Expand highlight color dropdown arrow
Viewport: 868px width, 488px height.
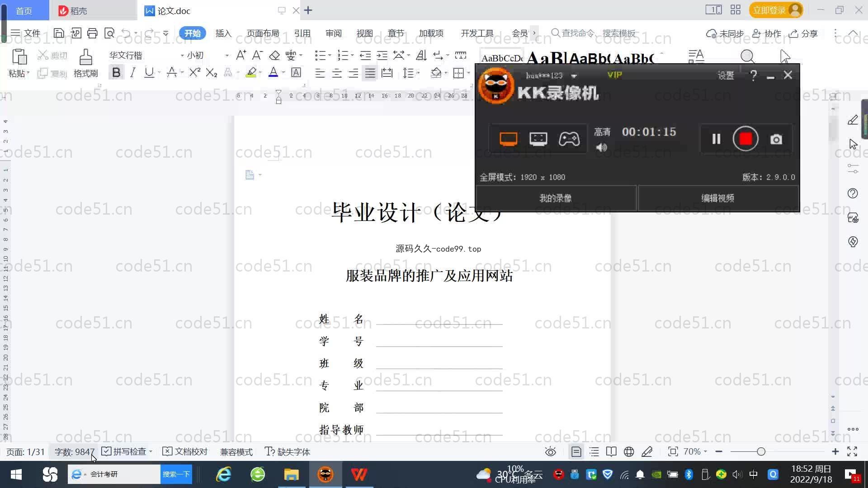pos(260,73)
